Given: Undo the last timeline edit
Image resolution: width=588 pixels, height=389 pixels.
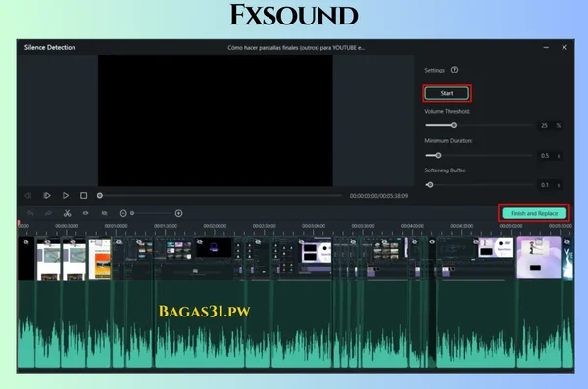Looking at the screenshot, I should tap(30, 213).
